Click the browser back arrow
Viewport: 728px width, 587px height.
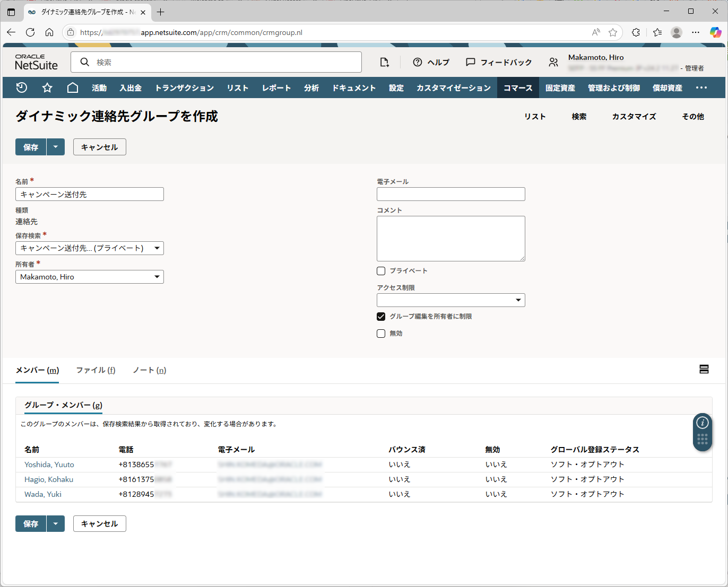pyautogui.click(x=11, y=32)
